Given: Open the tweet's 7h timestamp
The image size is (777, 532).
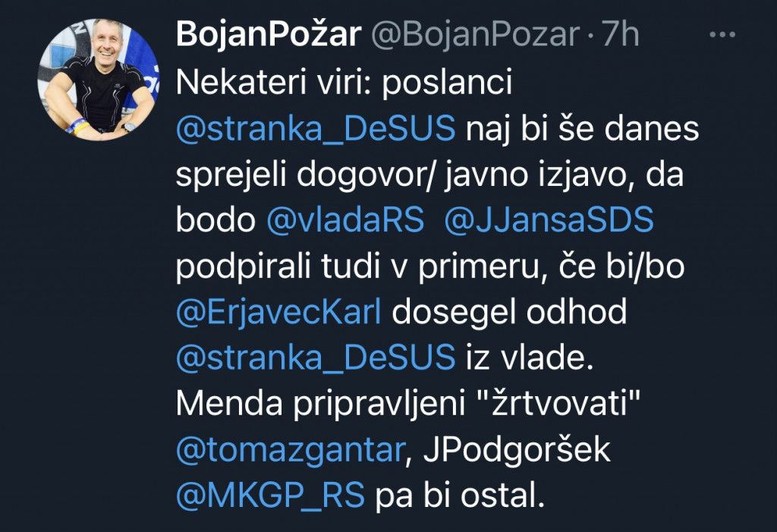Looking at the screenshot, I should coord(620,35).
